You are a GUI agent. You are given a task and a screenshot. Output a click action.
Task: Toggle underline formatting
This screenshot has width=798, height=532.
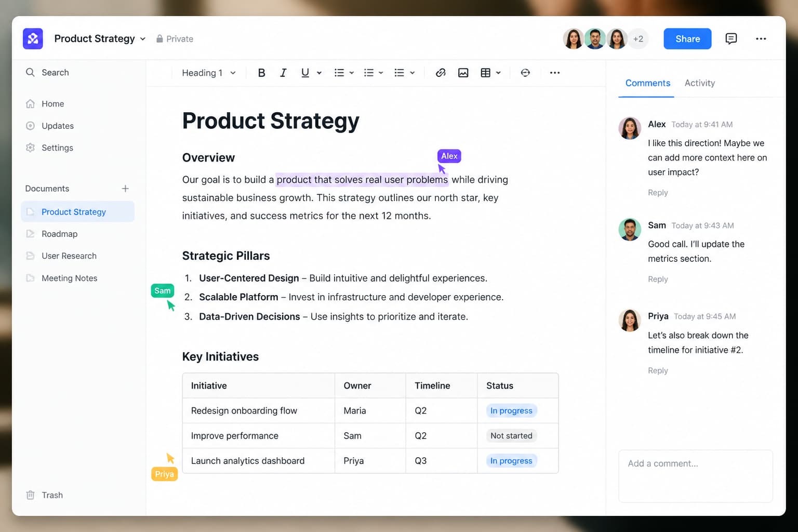click(x=305, y=73)
